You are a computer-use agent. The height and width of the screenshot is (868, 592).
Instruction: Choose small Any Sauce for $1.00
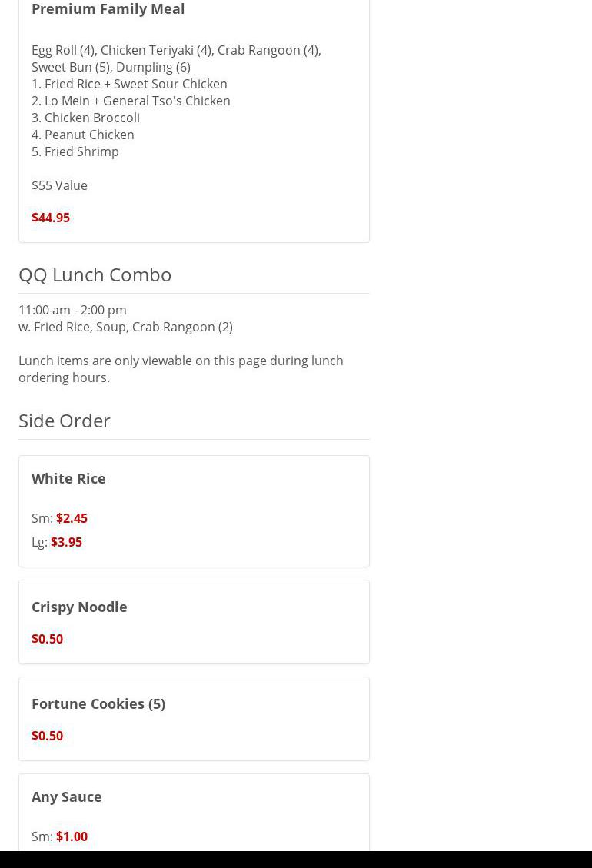point(72,836)
